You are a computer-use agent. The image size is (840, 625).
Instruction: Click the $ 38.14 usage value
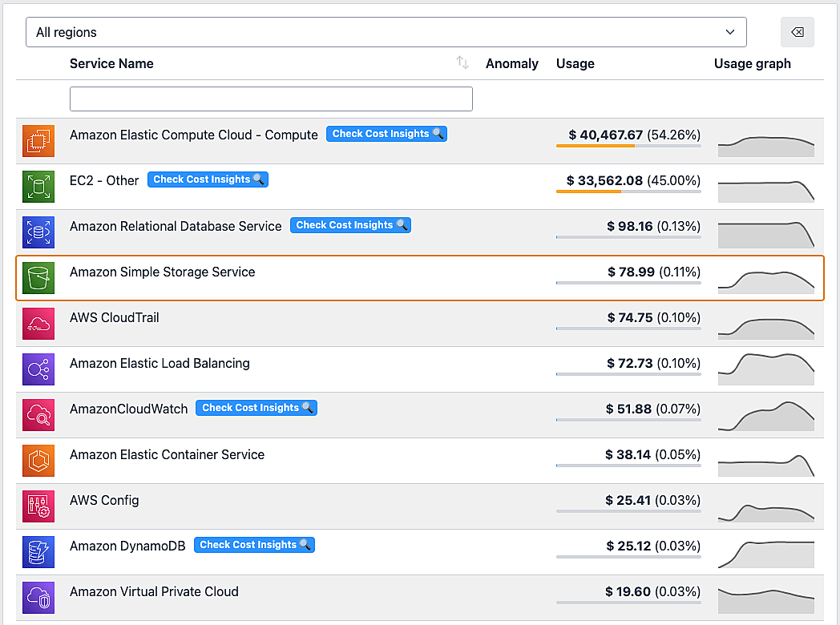(x=628, y=454)
